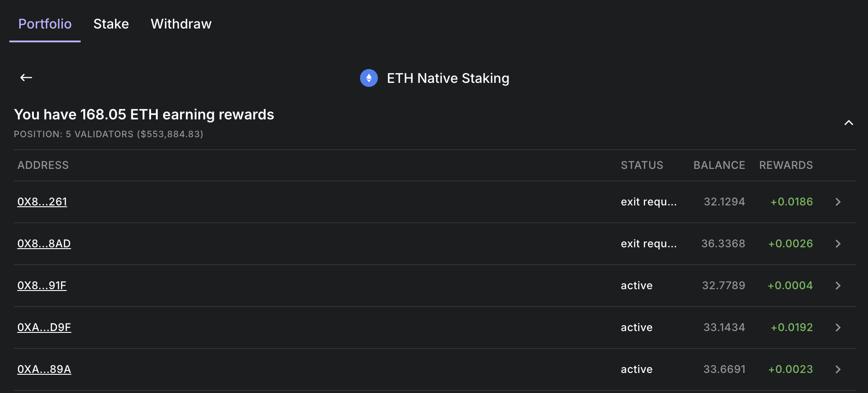This screenshot has width=868, height=393.
Task: Click the BALANCE column header
Action: (719, 165)
